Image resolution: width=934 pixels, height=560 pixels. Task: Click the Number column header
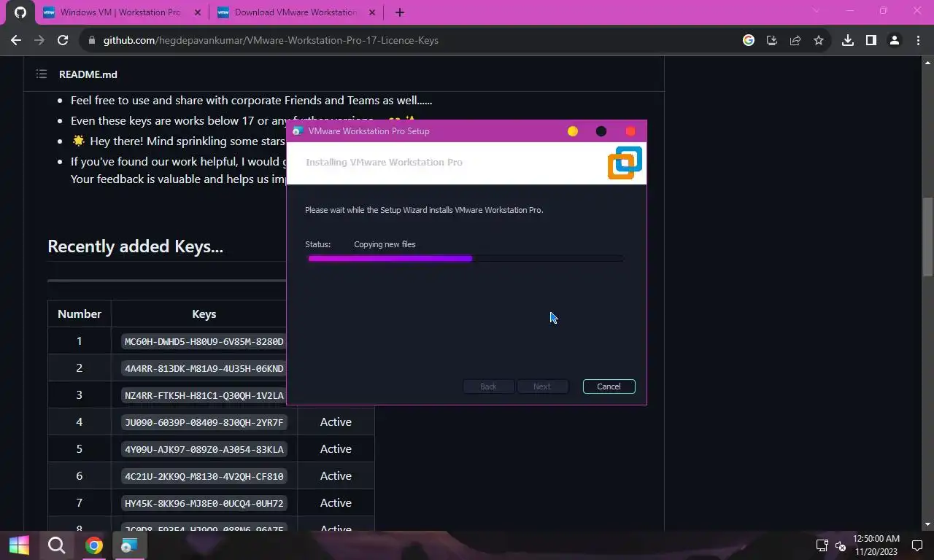pyautogui.click(x=80, y=314)
